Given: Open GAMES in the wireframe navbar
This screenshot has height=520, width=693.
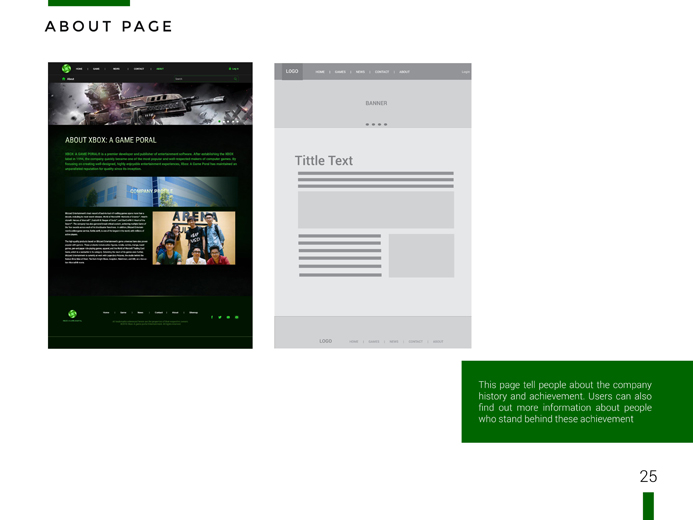Looking at the screenshot, I should (x=340, y=72).
